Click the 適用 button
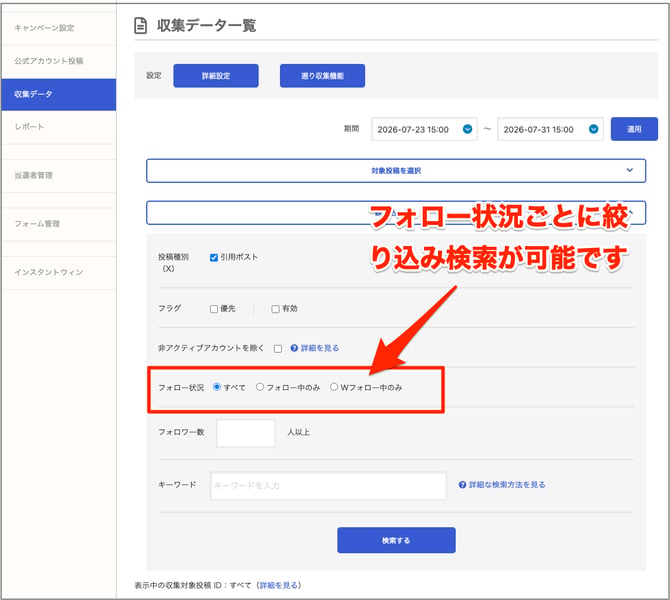Image resolution: width=670 pixels, height=600 pixels. (x=634, y=129)
